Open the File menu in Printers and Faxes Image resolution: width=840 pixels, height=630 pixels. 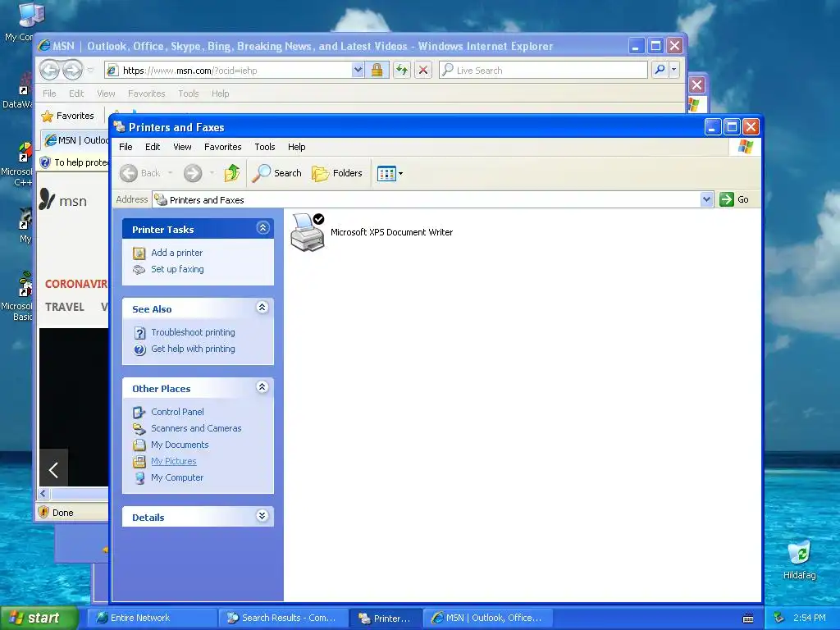(126, 147)
